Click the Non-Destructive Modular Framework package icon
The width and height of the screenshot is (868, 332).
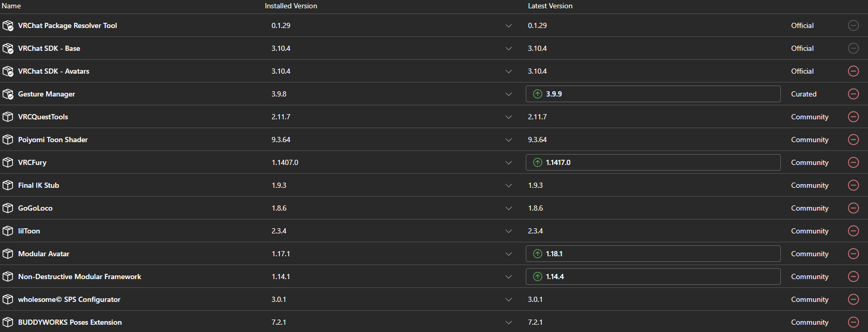click(8, 276)
